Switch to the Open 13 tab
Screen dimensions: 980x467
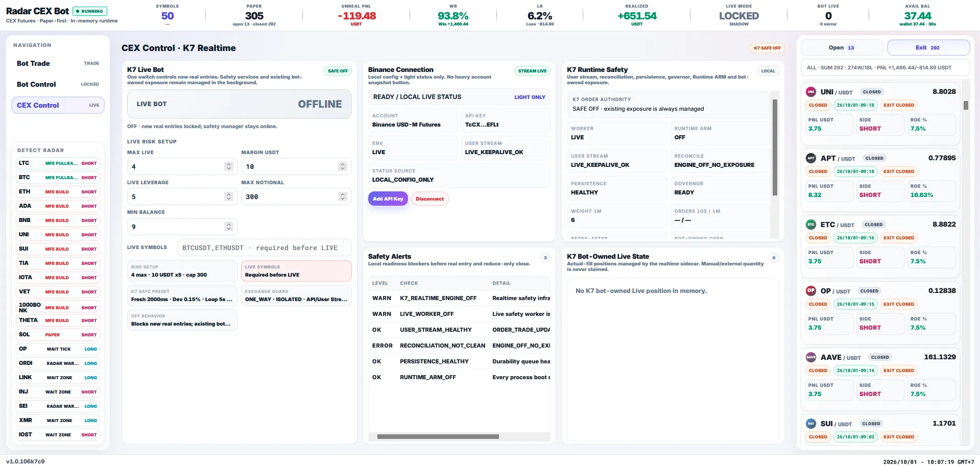tap(842, 47)
